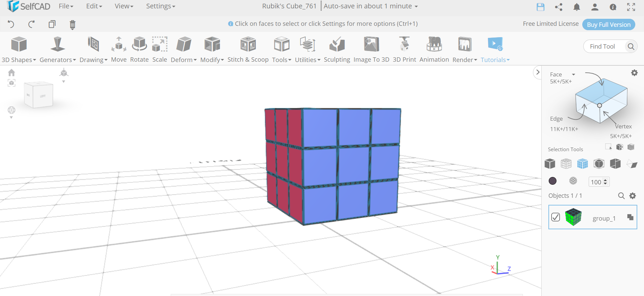Screen dimensions: 644x296
Task: Toggle fullscreen mode icon
Action: [631, 7]
